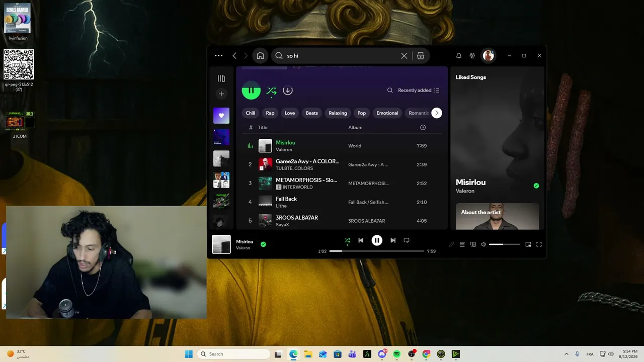This screenshot has height=362, width=644.
Task: Select the Misirlou track title in list
Action: [285, 143]
